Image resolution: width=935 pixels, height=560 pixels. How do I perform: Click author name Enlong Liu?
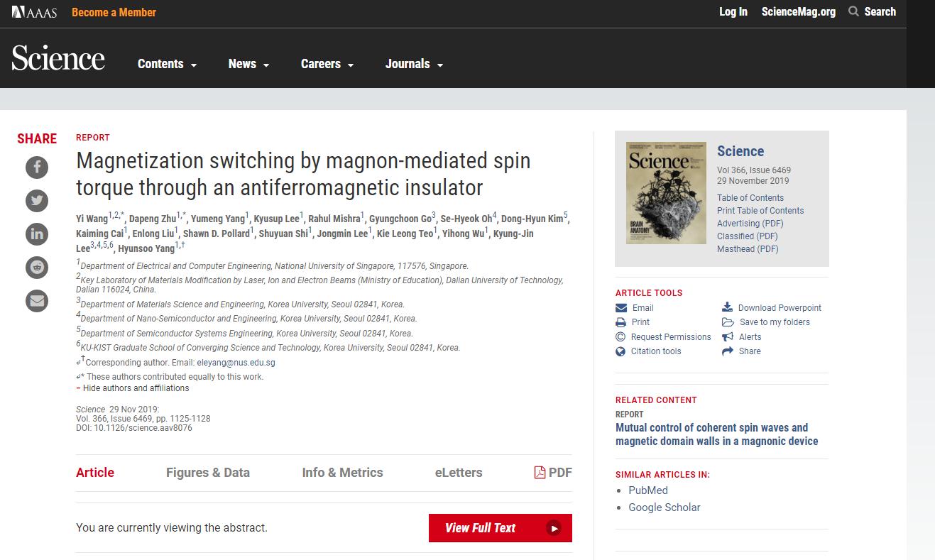point(153,234)
